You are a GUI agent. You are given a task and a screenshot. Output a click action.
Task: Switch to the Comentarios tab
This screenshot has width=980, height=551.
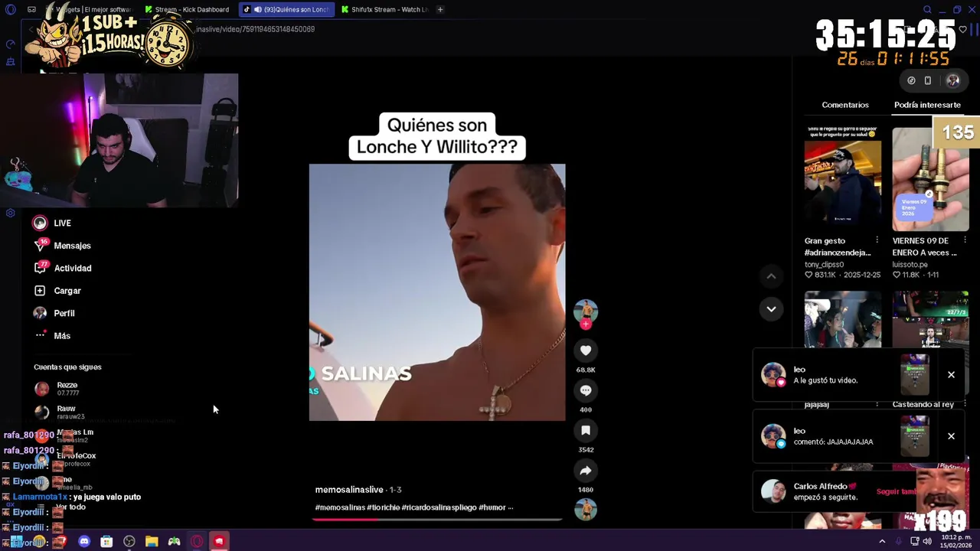click(x=845, y=105)
